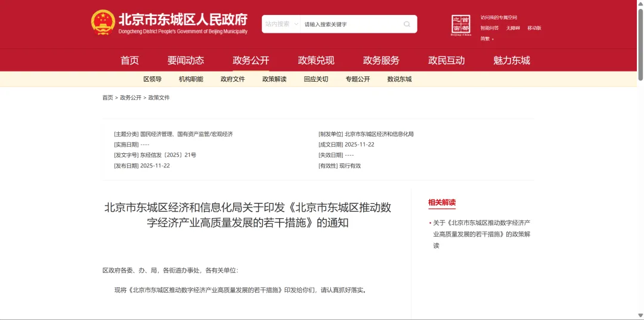Open the 智能问答 link

pyautogui.click(x=490, y=28)
